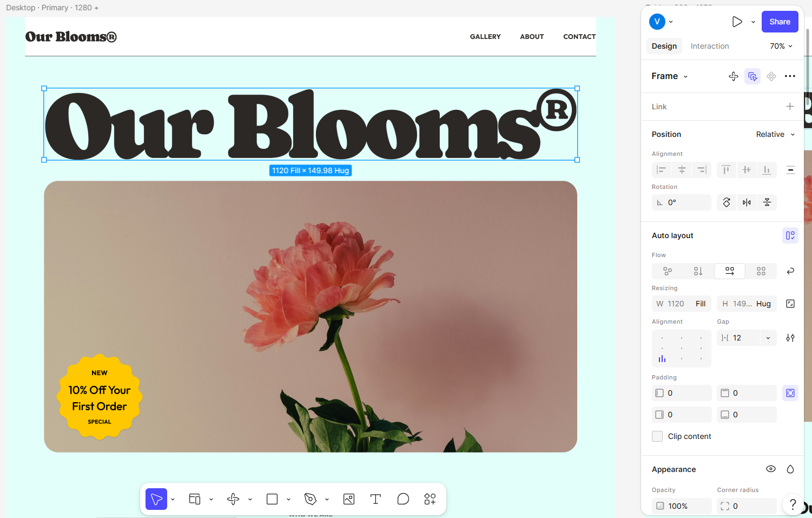Click the pinwheel icon beside Frame

click(734, 76)
